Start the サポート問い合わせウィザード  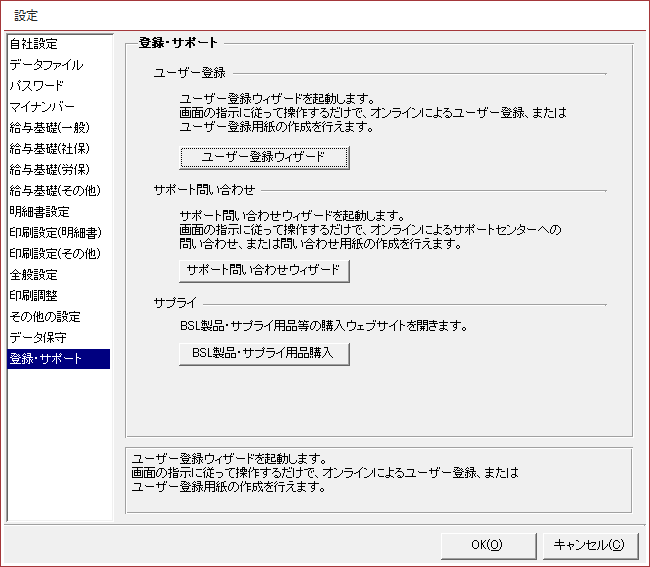[264, 270]
